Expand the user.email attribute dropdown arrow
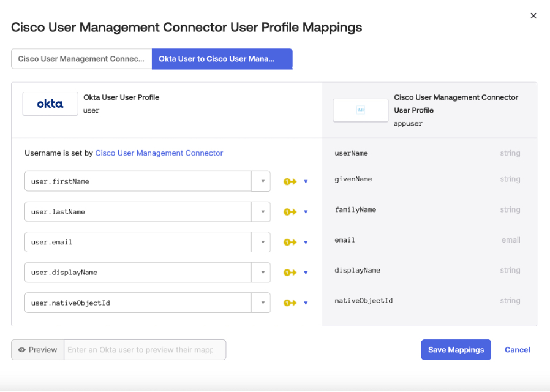This screenshot has width=550, height=392. click(x=261, y=242)
